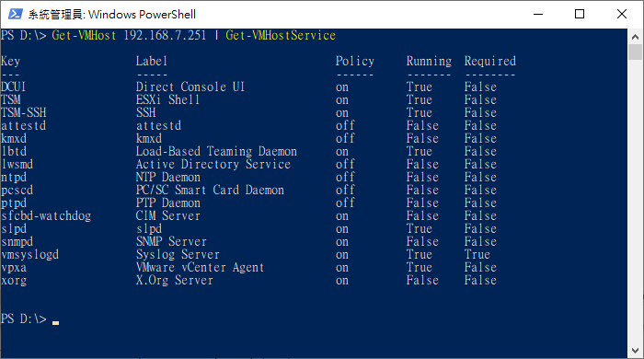Close the PowerShell window

coord(622,15)
